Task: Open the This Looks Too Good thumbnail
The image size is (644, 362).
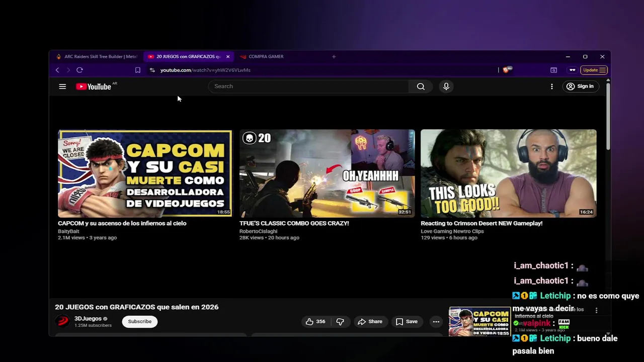Action: [x=509, y=173]
